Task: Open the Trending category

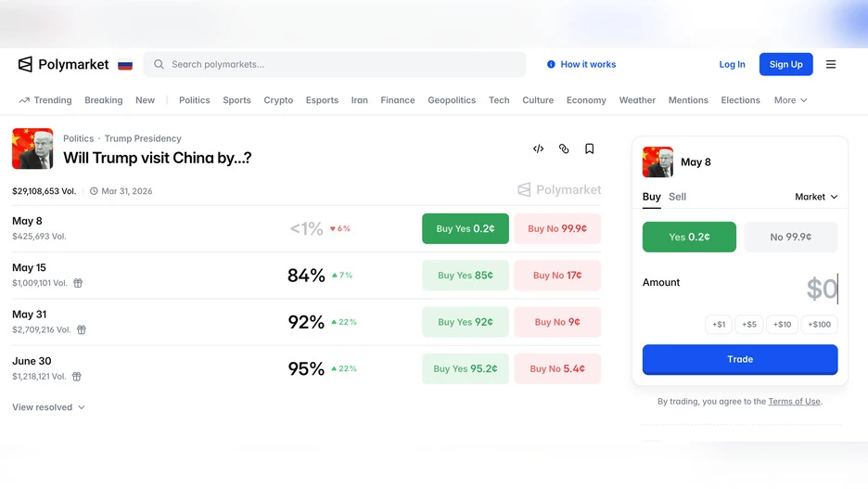Action: point(45,100)
